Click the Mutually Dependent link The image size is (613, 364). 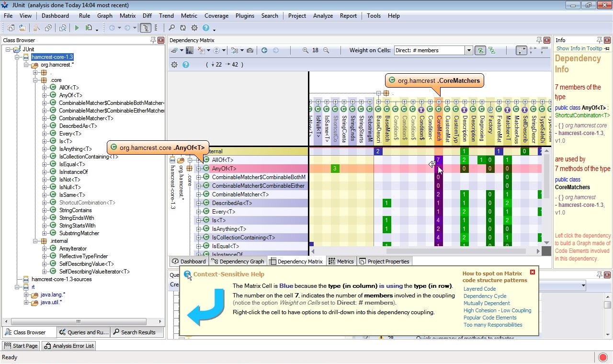[x=487, y=303]
